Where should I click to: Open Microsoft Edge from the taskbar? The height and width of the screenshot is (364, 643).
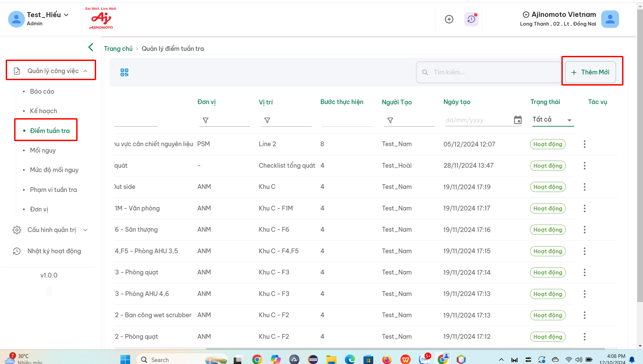tap(350, 360)
